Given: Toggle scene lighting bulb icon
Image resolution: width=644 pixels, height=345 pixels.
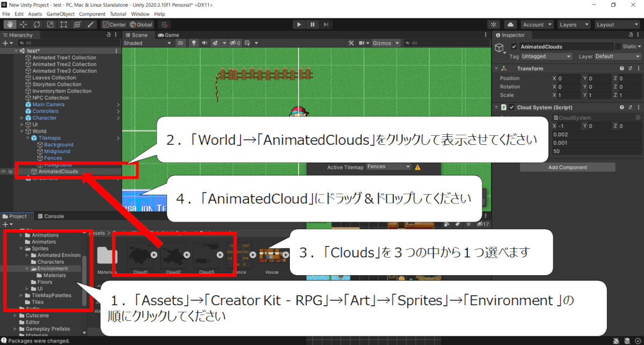Looking at the screenshot, I should pyautogui.click(x=194, y=43).
